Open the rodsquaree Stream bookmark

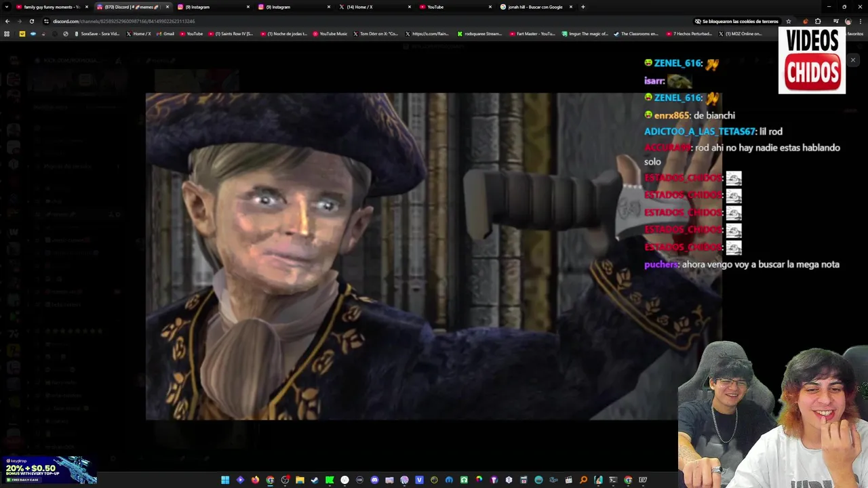[x=480, y=33]
